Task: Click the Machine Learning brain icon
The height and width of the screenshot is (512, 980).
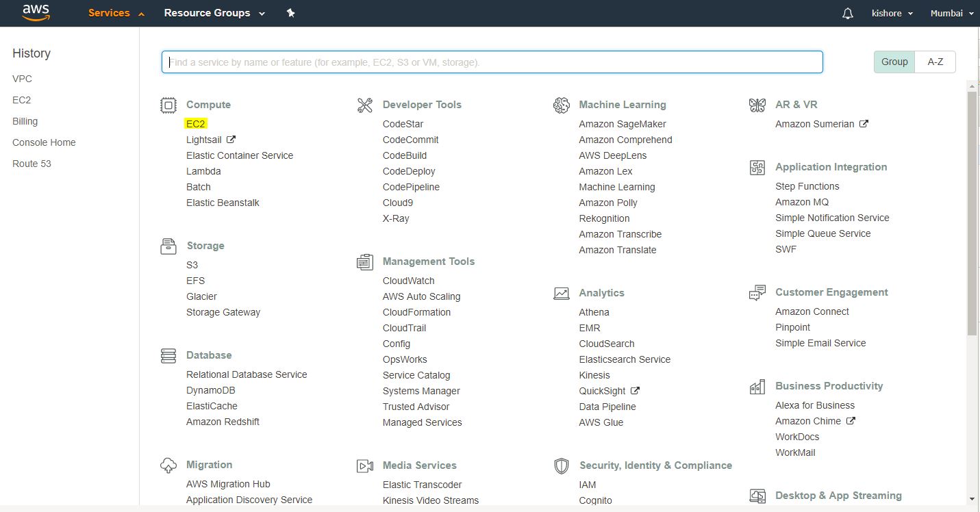Action: coord(562,105)
